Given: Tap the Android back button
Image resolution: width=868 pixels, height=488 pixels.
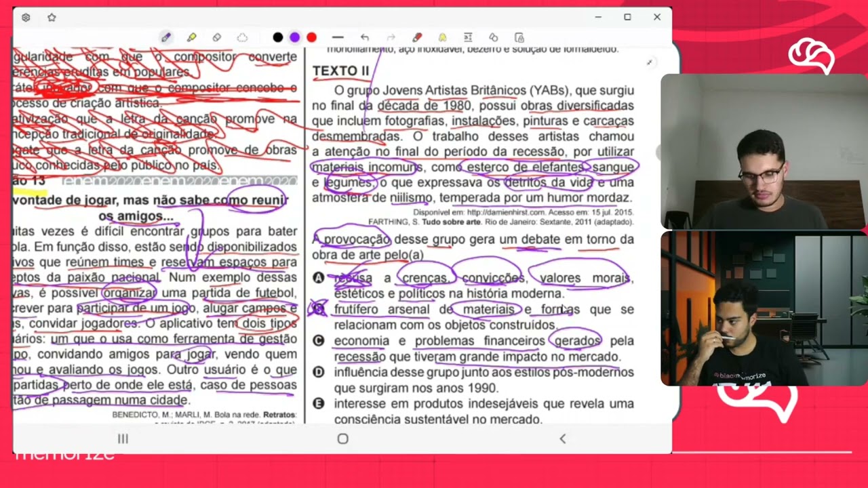Looking at the screenshot, I should (562, 439).
